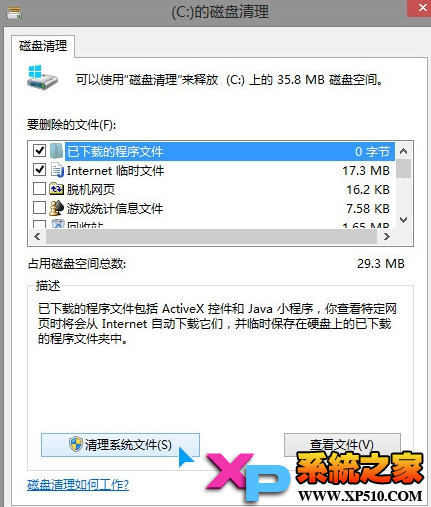
Task: Click the shield icon on clean system files
Action: click(x=75, y=444)
